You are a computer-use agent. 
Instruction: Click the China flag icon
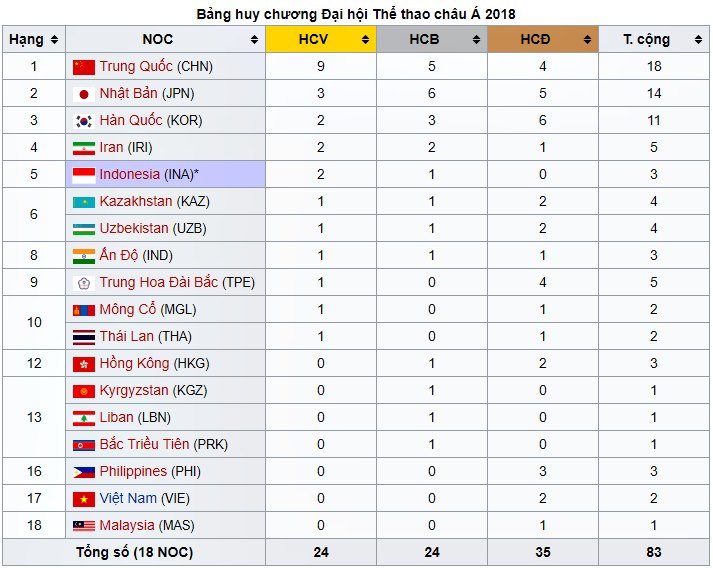point(84,67)
